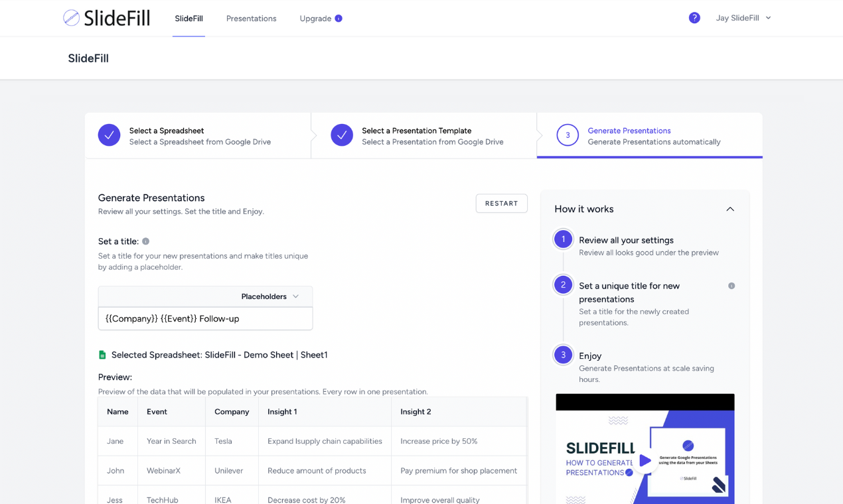This screenshot has width=843, height=504.
Task: Click info icon beside unique title step
Action: click(731, 286)
